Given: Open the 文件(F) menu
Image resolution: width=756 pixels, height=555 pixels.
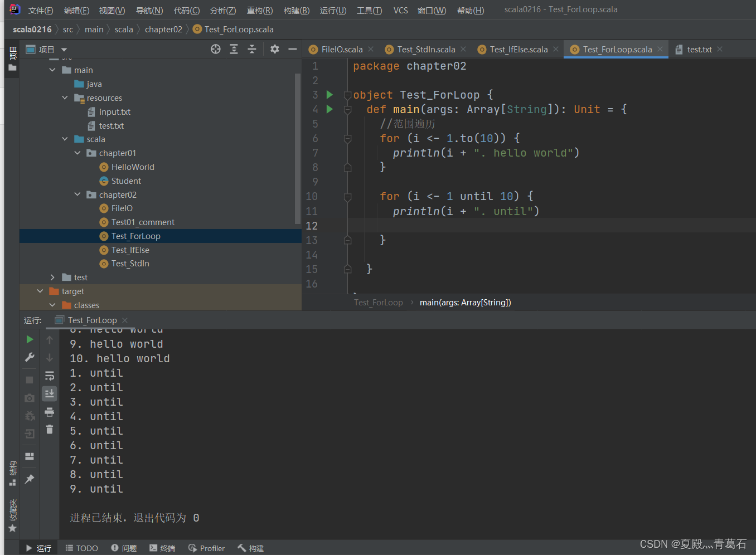Looking at the screenshot, I should pos(41,10).
